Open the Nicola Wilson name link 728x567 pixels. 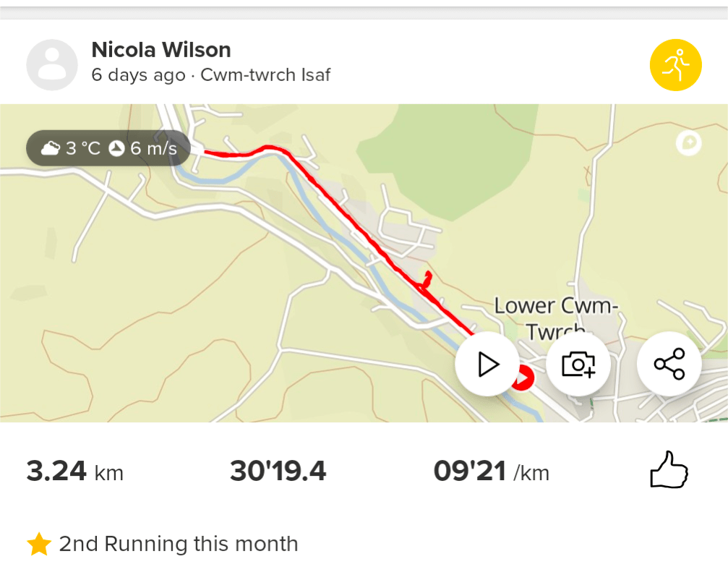(161, 50)
